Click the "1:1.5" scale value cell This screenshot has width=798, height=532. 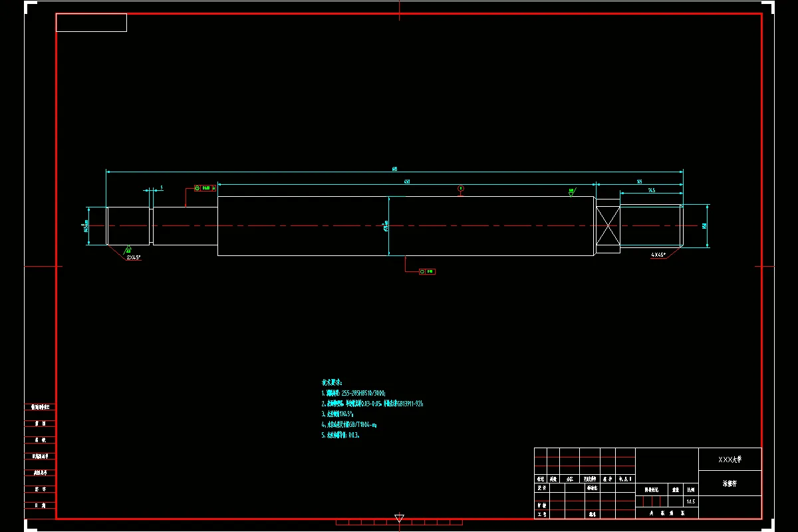690,501
